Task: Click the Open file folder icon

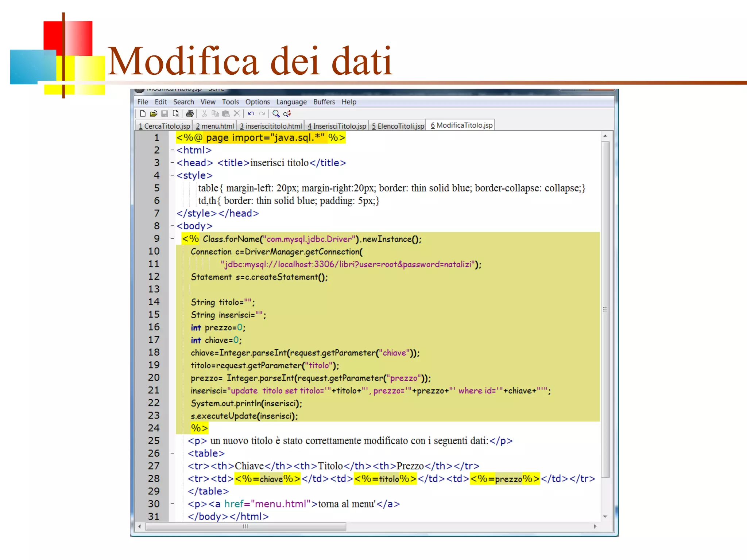Action: coord(154,114)
